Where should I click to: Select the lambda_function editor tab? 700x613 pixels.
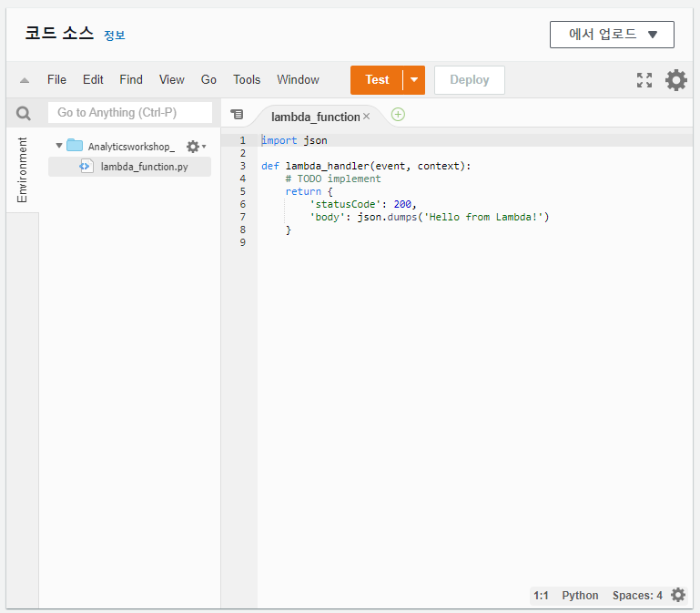tap(315, 117)
